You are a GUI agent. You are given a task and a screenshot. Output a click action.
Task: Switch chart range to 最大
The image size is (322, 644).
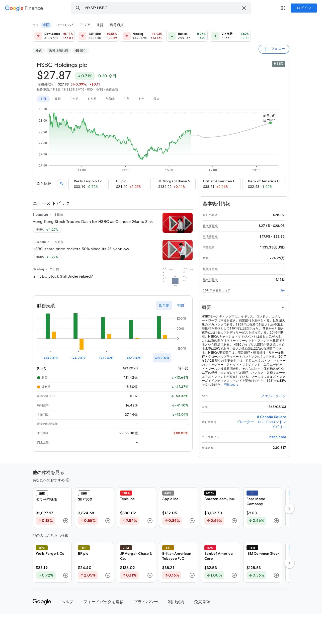point(156,99)
